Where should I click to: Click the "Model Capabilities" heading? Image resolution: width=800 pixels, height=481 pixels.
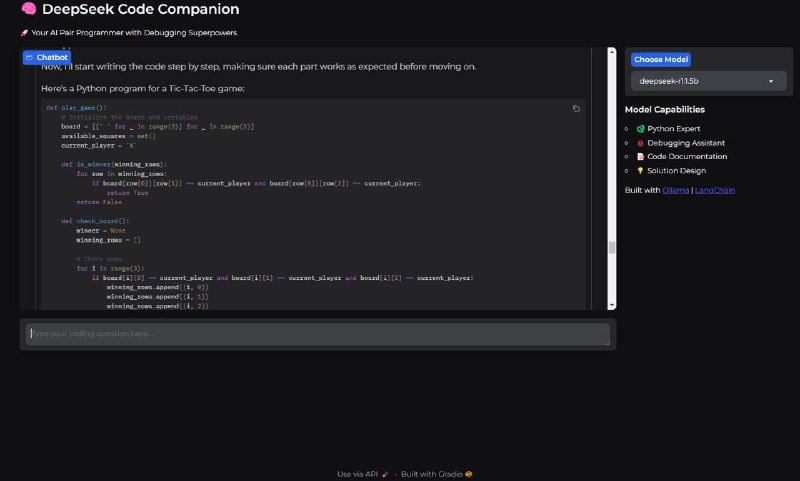tap(664, 110)
